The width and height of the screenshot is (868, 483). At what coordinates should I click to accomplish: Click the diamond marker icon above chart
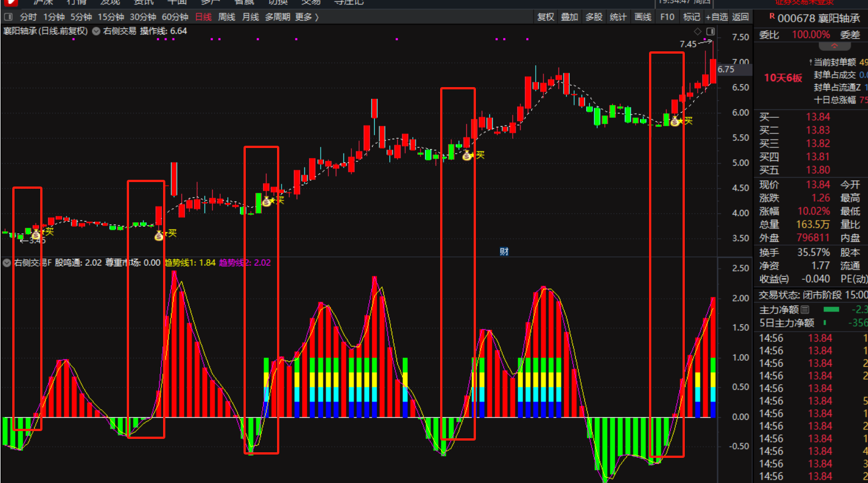tap(697, 31)
